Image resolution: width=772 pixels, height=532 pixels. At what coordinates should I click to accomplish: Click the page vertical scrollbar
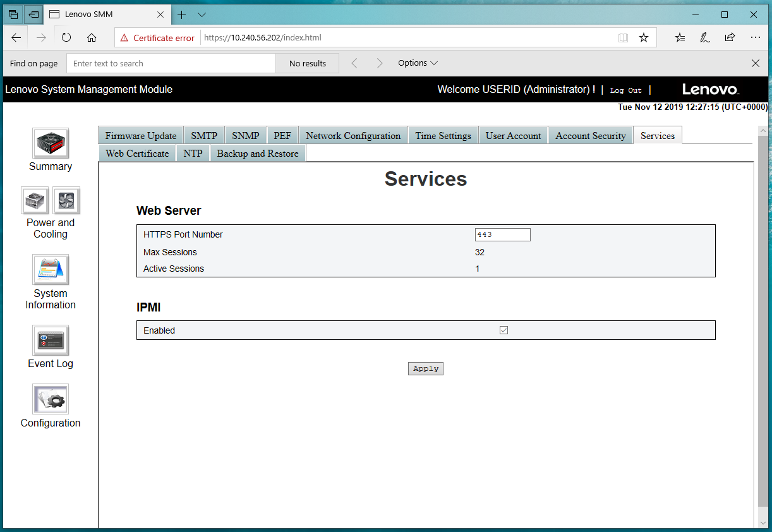point(763,316)
